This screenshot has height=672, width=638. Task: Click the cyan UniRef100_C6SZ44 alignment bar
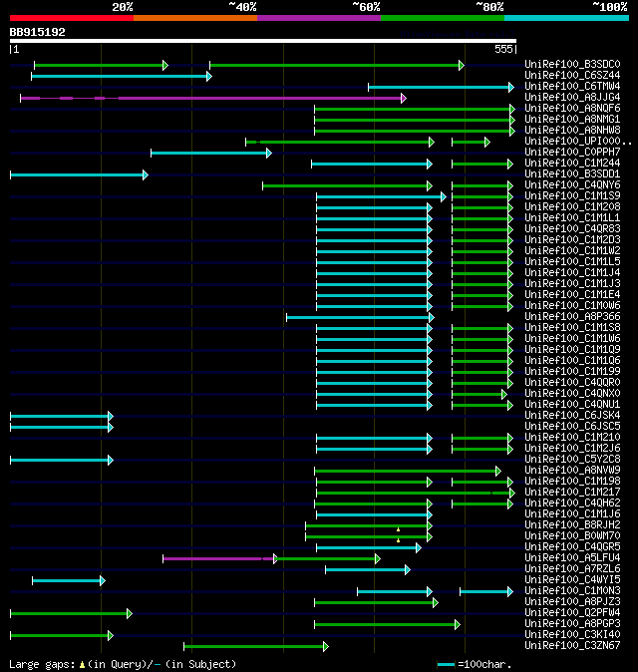pyautogui.click(x=122, y=77)
